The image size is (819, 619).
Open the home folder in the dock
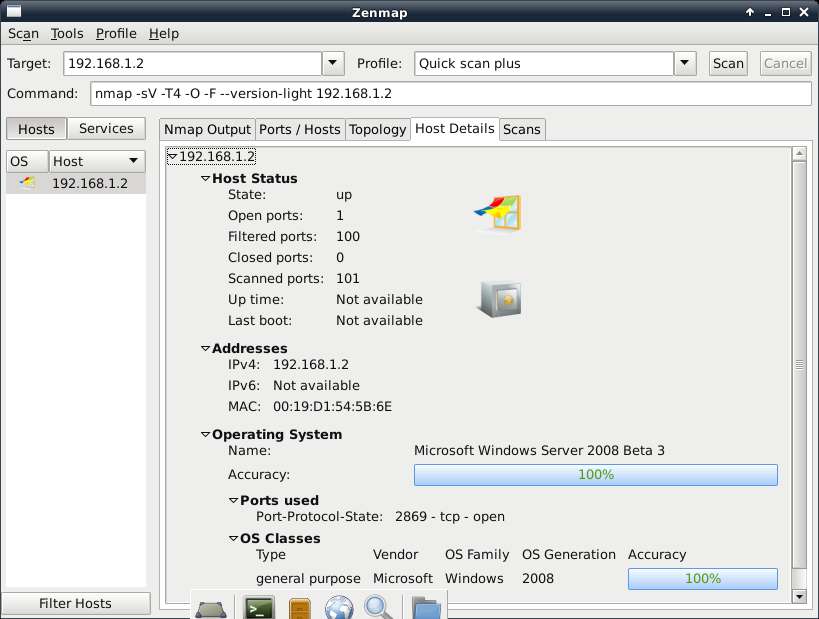pyautogui.click(x=426, y=608)
